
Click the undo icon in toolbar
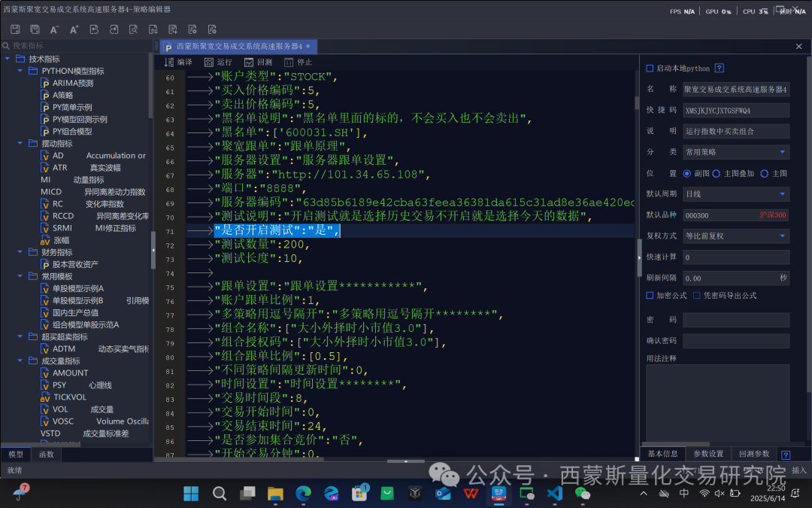click(94, 29)
